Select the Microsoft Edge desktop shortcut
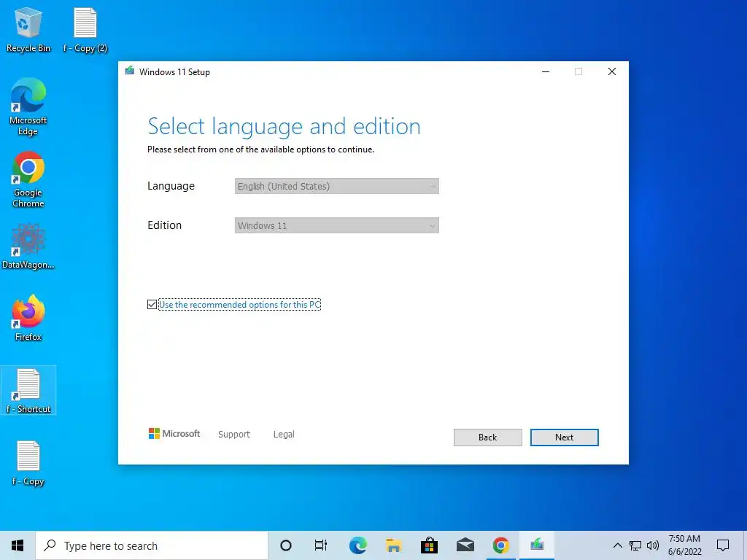The image size is (747, 560). coord(28,107)
